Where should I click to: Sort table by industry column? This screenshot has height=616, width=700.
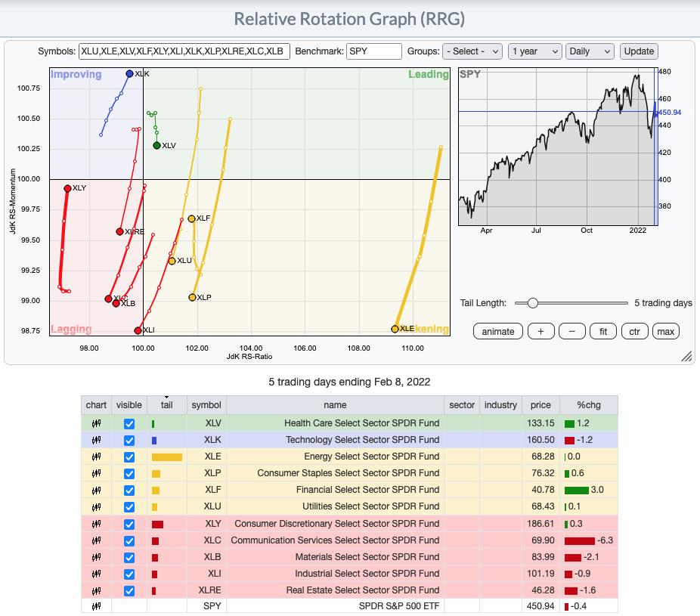coord(500,405)
